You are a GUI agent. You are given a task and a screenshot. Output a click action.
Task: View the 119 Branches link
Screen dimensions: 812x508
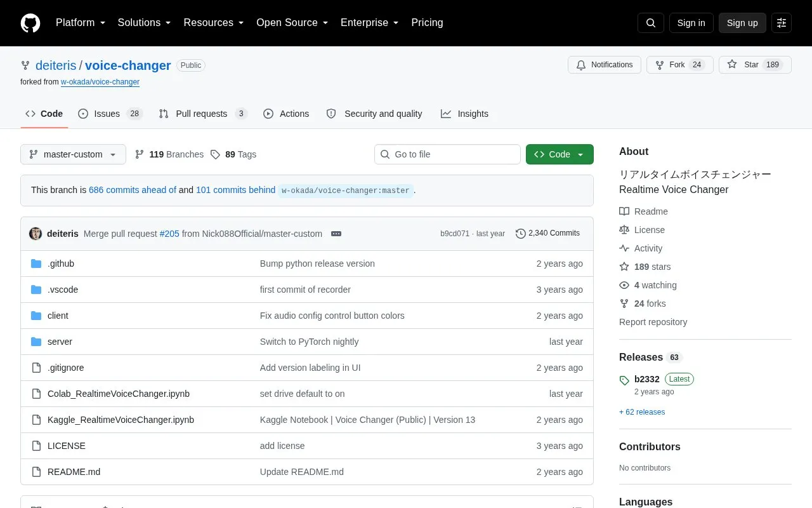click(169, 154)
